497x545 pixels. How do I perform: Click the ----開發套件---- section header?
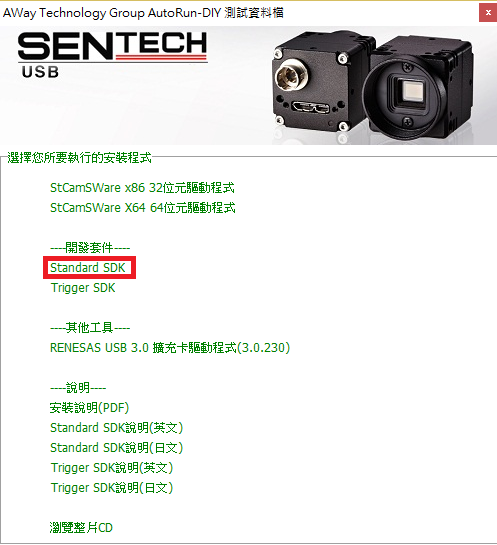(90, 248)
